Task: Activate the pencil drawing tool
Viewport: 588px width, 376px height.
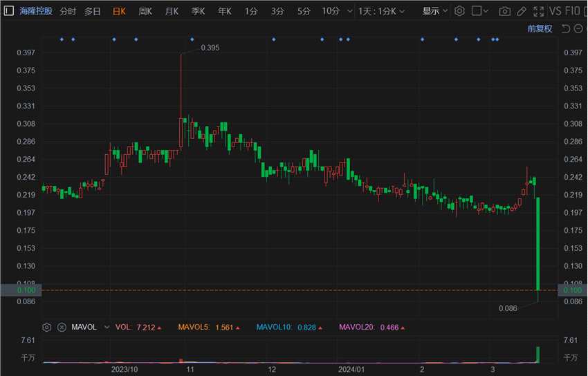Action: click(x=522, y=11)
